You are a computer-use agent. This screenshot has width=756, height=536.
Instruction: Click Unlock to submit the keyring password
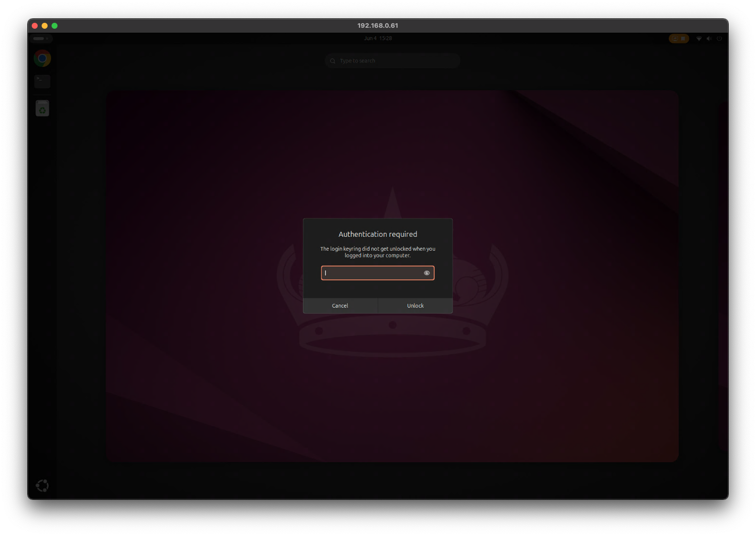pos(415,306)
